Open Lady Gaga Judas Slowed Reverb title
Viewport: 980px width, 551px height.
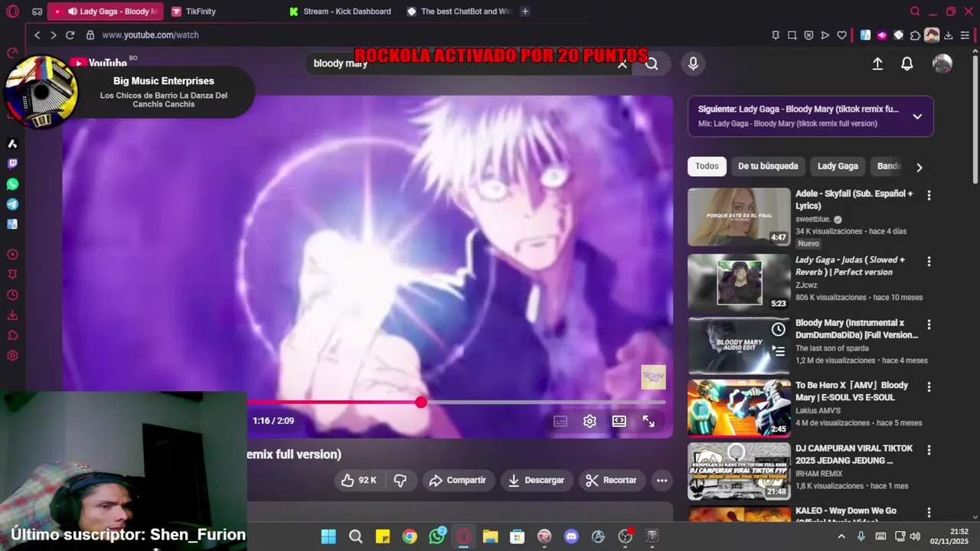[850, 266]
